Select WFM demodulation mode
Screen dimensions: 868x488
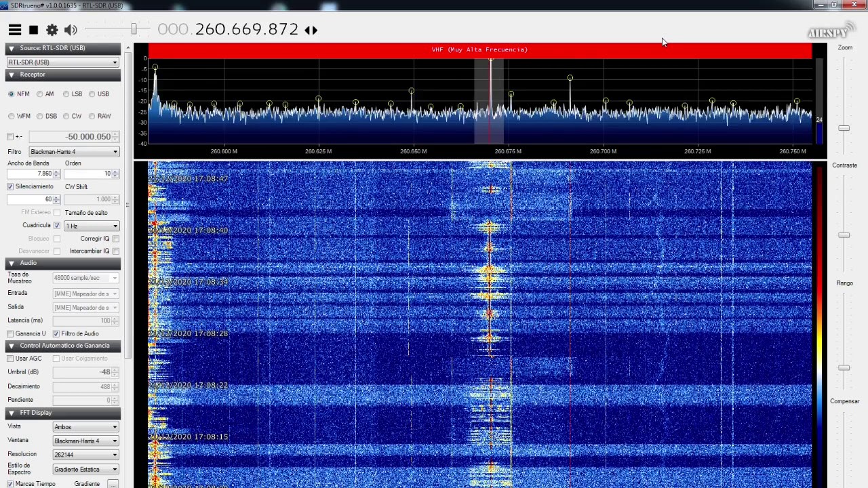pyautogui.click(x=11, y=116)
